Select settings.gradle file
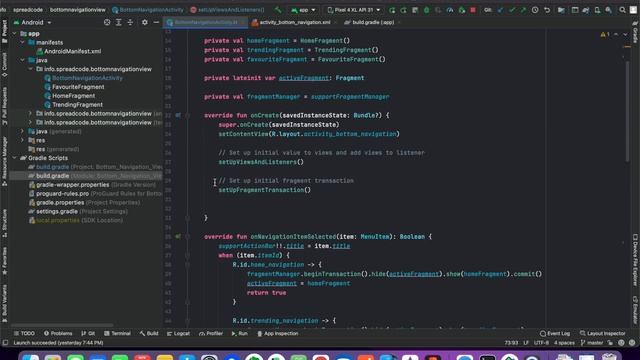Image resolution: width=640 pixels, height=360 pixels. [78, 211]
